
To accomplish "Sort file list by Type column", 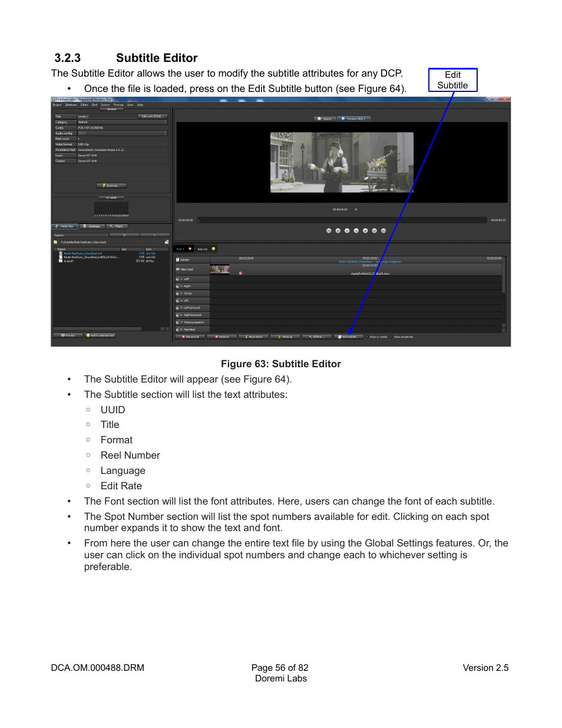I will pyautogui.click(x=157, y=249).
